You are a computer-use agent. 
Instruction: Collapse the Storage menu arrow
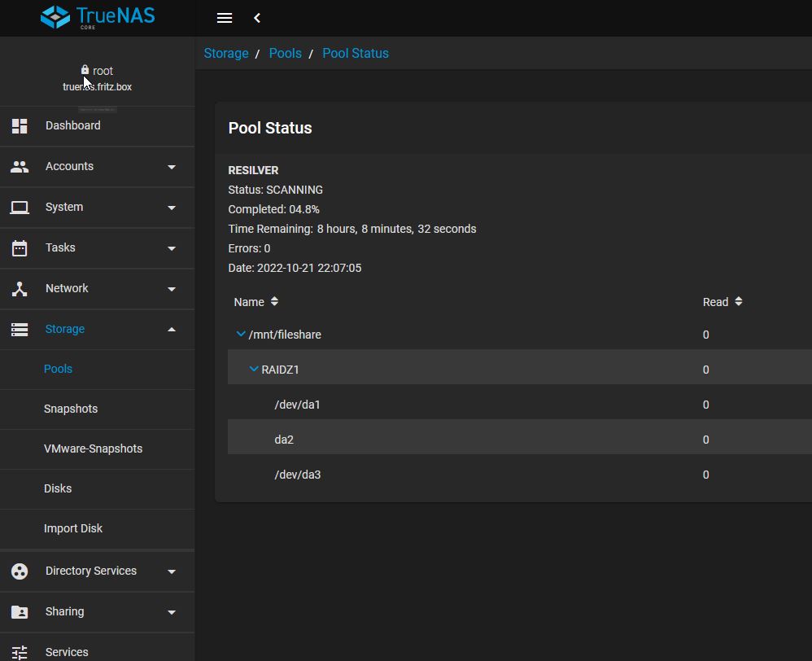[x=172, y=330]
